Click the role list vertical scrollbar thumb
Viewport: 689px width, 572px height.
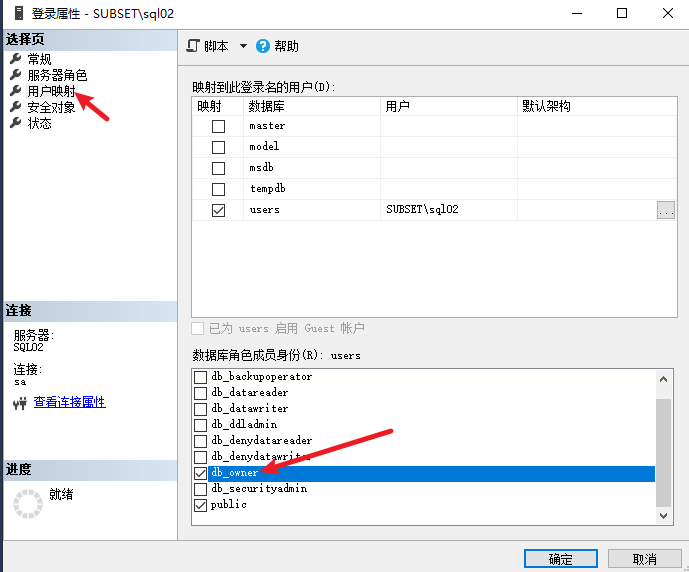point(665,452)
